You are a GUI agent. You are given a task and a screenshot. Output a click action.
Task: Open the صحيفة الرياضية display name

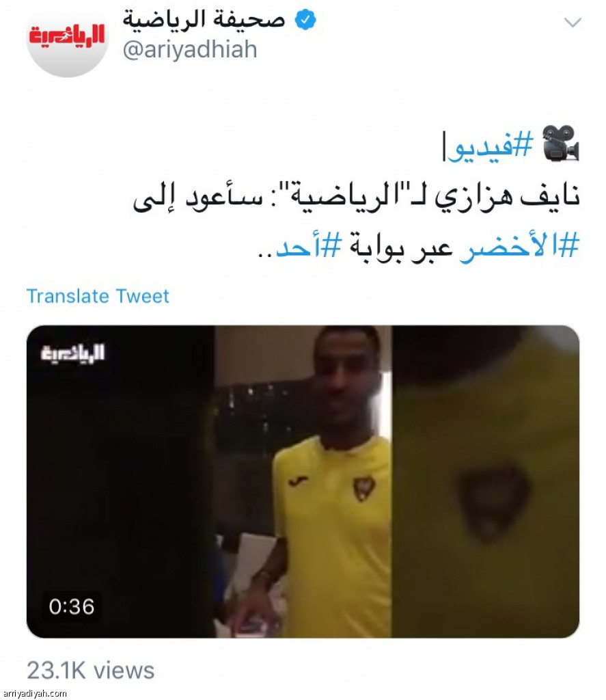coord(204,20)
